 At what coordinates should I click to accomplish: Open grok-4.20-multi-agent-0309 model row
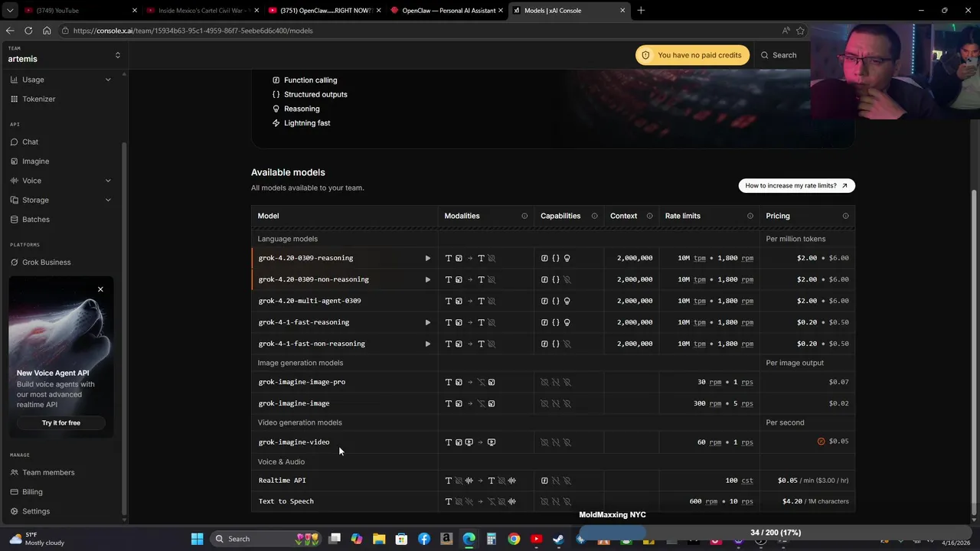(553, 301)
